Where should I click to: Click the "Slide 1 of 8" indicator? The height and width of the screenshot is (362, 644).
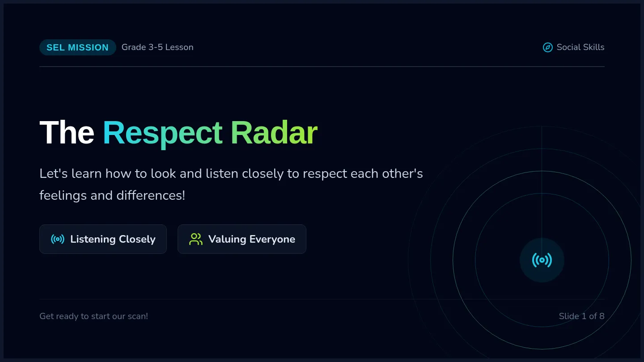(x=581, y=316)
